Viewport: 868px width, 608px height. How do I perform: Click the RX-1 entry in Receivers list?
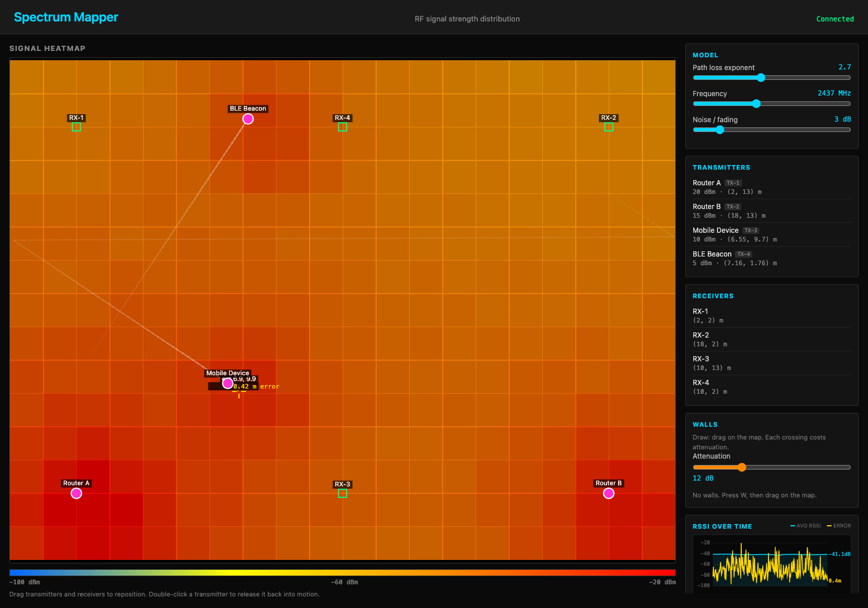click(772, 316)
